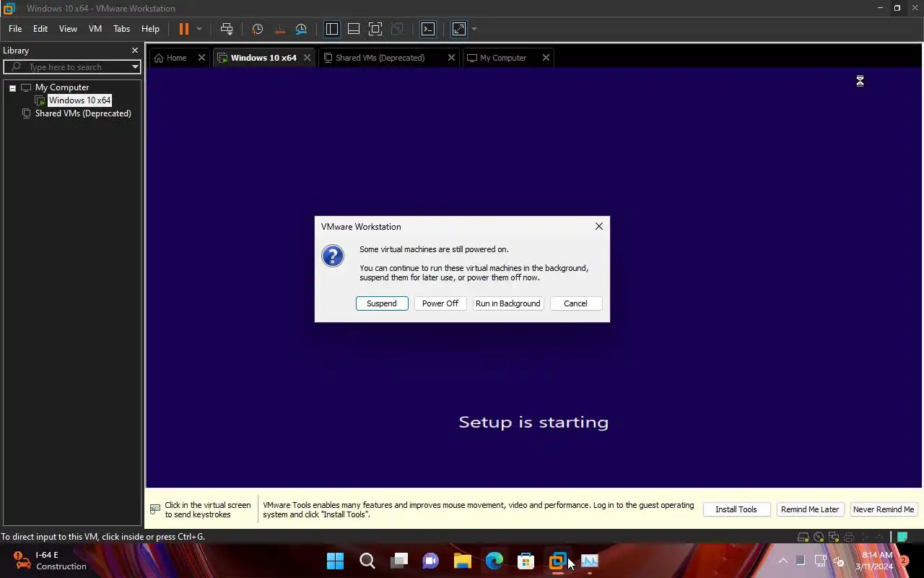924x578 pixels.
Task: Click the stretch guest display icon
Action: tap(459, 29)
